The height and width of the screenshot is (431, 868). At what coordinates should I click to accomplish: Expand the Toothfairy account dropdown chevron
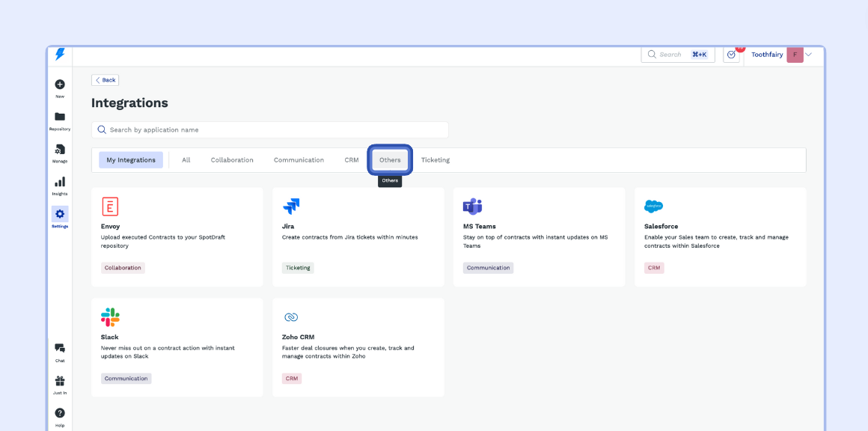(808, 55)
